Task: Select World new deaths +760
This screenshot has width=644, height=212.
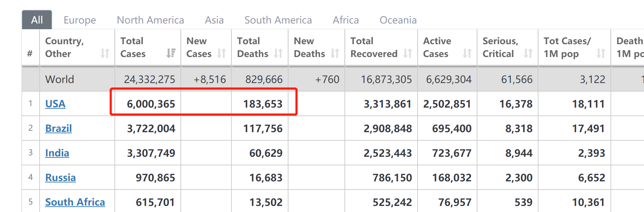Action: [327, 79]
